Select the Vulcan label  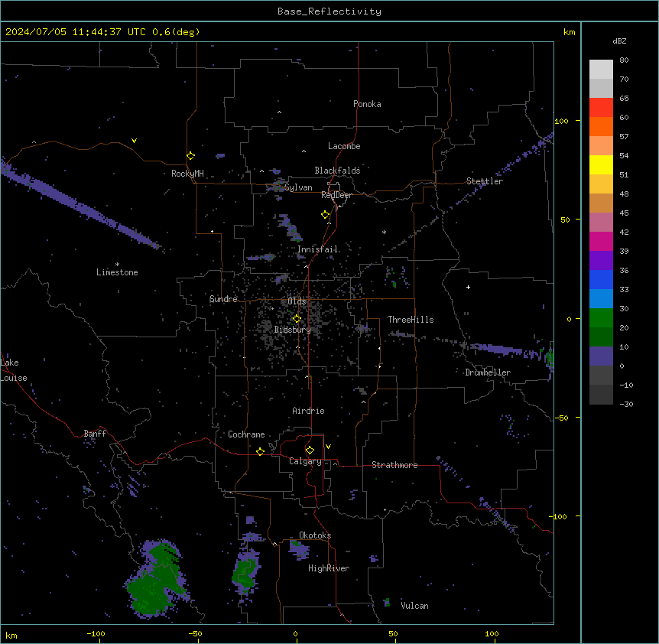click(x=414, y=606)
